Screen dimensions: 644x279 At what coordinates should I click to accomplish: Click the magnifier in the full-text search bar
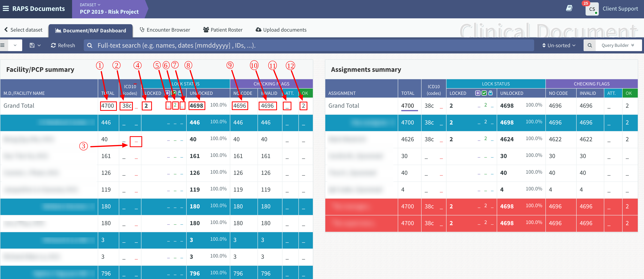coord(90,45)
